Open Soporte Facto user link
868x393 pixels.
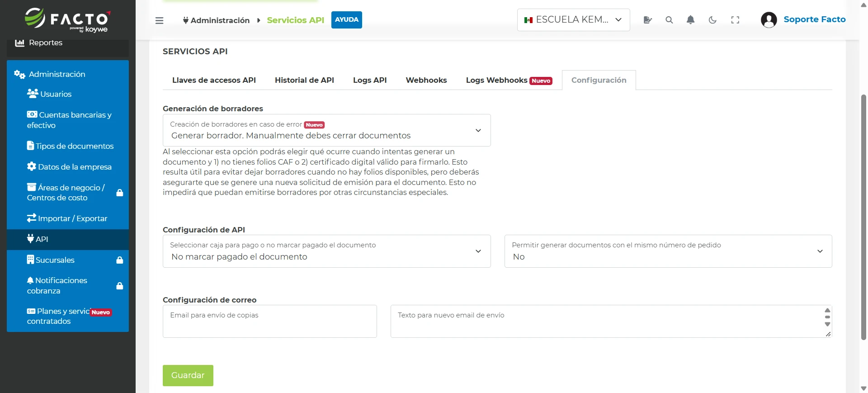[x=815, y=19]
